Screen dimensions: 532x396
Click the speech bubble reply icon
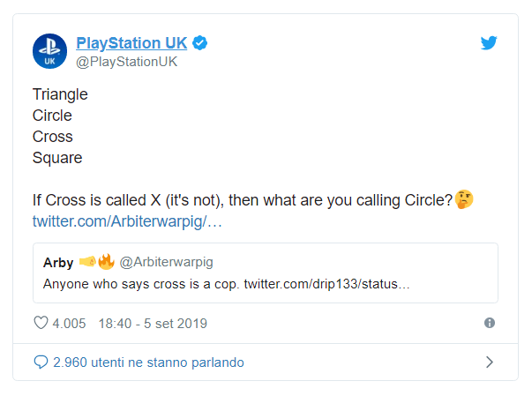point(41,362)
